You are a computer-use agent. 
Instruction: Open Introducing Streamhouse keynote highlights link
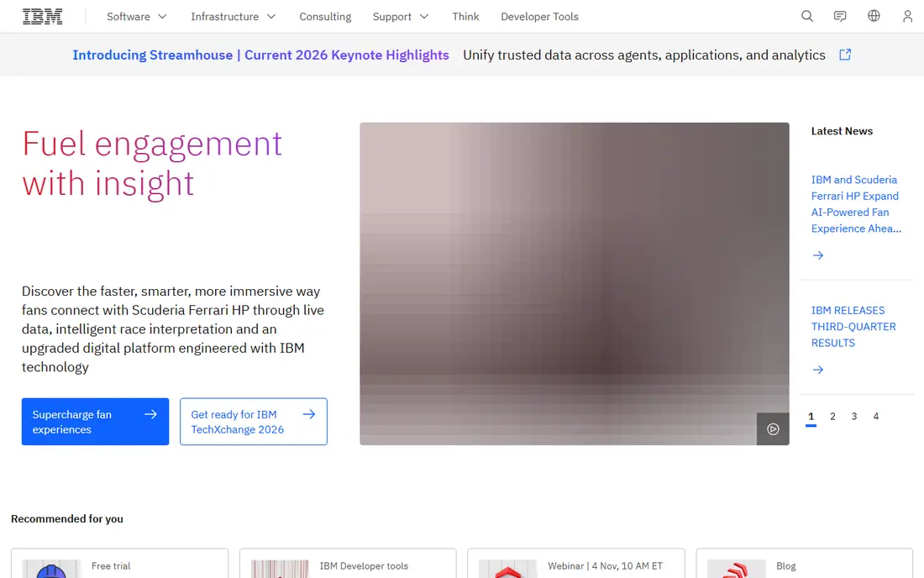[x=260, y=55]
